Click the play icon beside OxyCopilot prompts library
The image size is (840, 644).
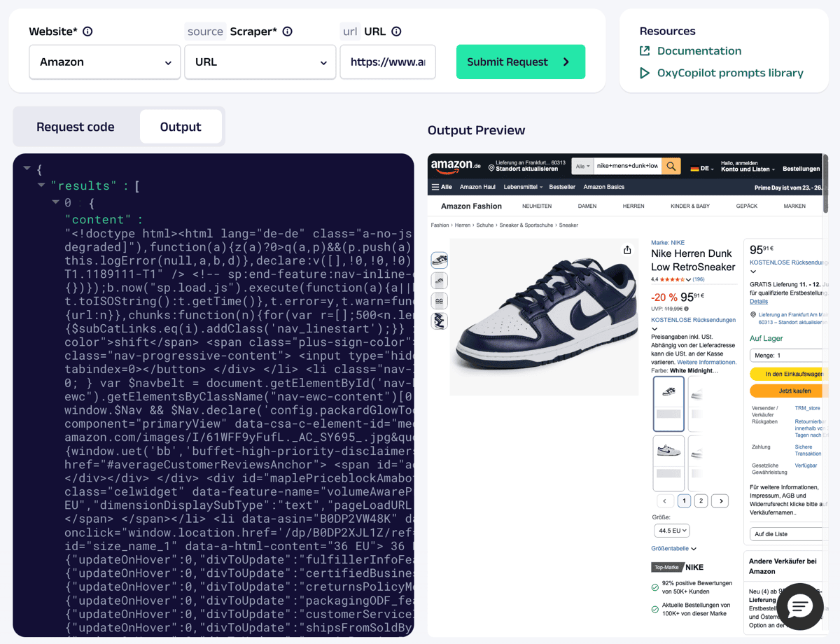[645, 73]
